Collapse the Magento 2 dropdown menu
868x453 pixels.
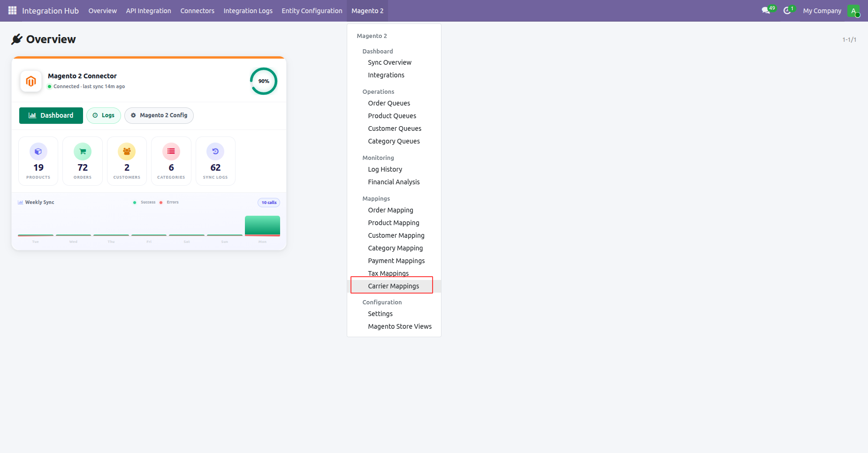tap(367, 11)
